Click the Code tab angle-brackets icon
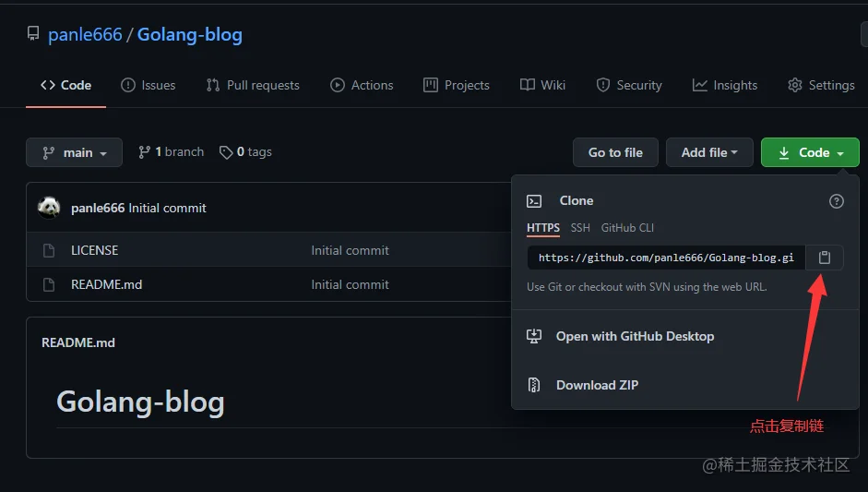868x492 pixels. click(x=48, y=85)
